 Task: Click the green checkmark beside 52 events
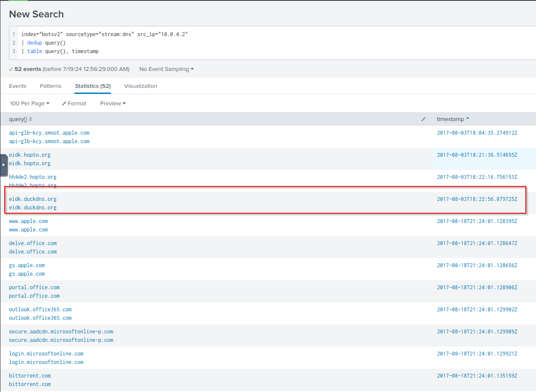tap(11, 69)
